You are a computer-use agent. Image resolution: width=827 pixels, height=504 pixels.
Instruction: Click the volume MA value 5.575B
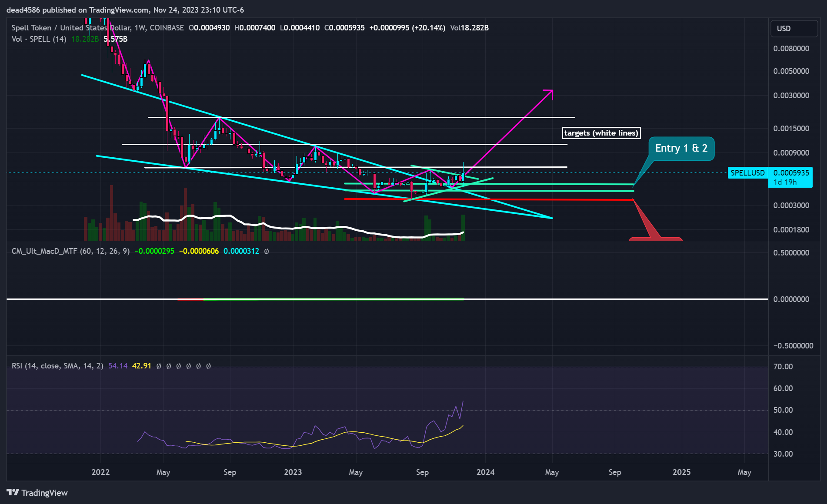pos(116,39)
